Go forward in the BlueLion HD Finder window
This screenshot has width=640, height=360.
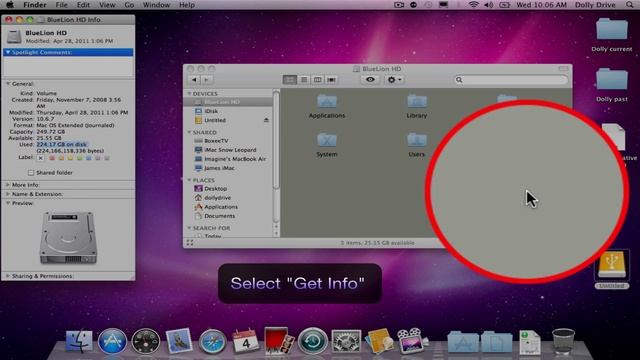point(206,80)
